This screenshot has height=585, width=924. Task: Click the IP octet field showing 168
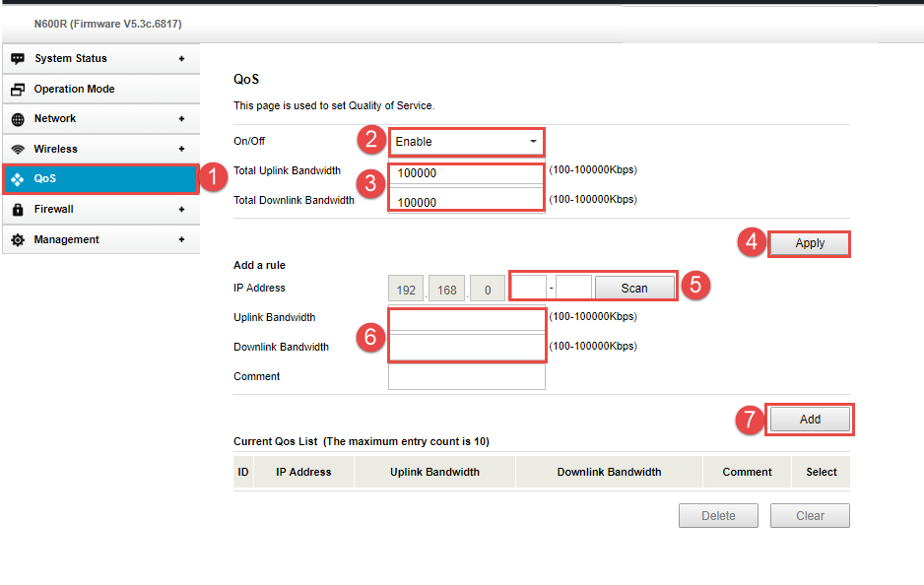click(446, 289)
